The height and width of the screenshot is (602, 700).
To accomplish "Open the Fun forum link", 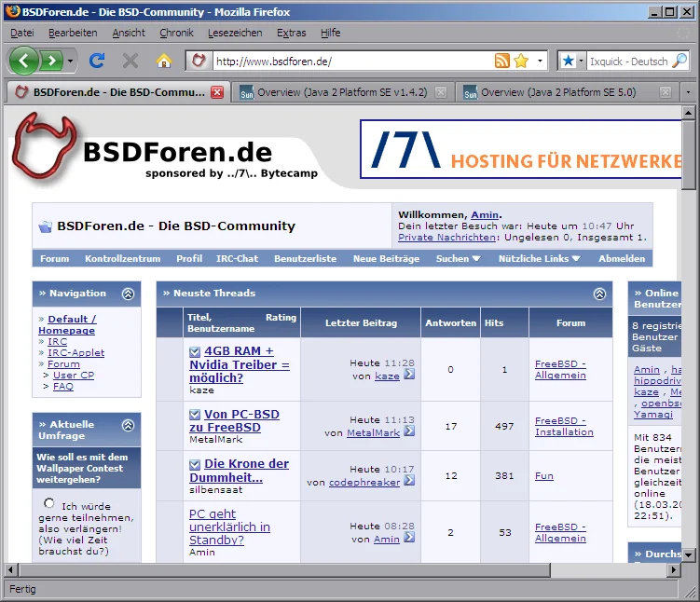I will pyautogui.click(x=543, y=476).
